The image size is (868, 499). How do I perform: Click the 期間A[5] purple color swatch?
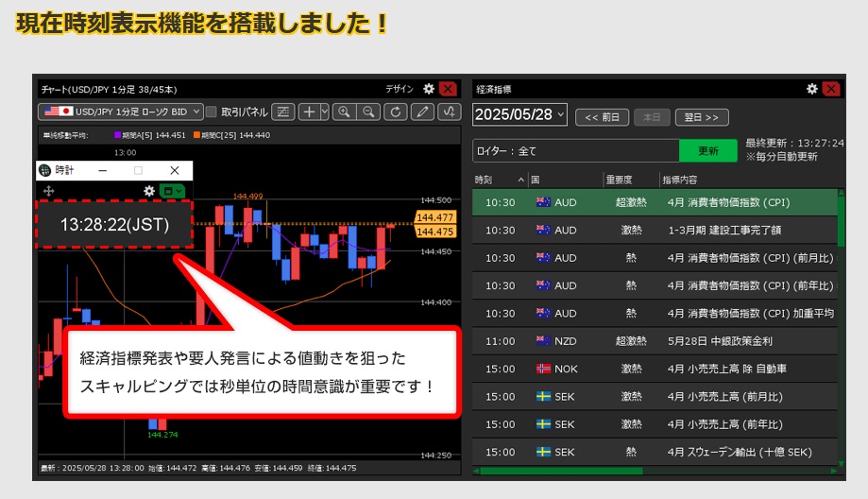coord(117,135)
